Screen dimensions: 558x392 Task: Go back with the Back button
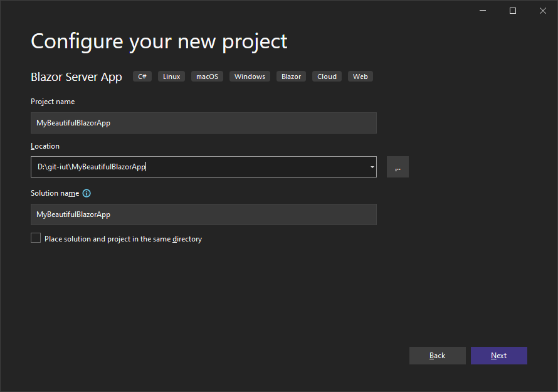(438, 356)
